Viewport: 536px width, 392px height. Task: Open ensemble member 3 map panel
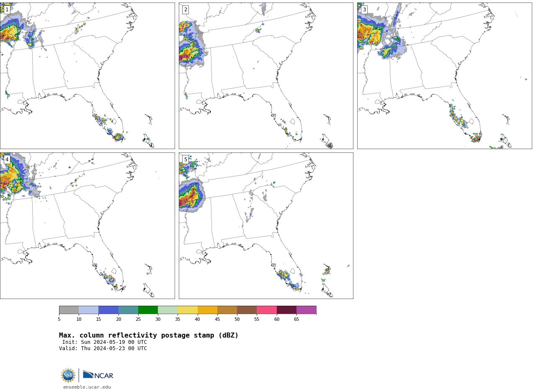tap(444, 75)
